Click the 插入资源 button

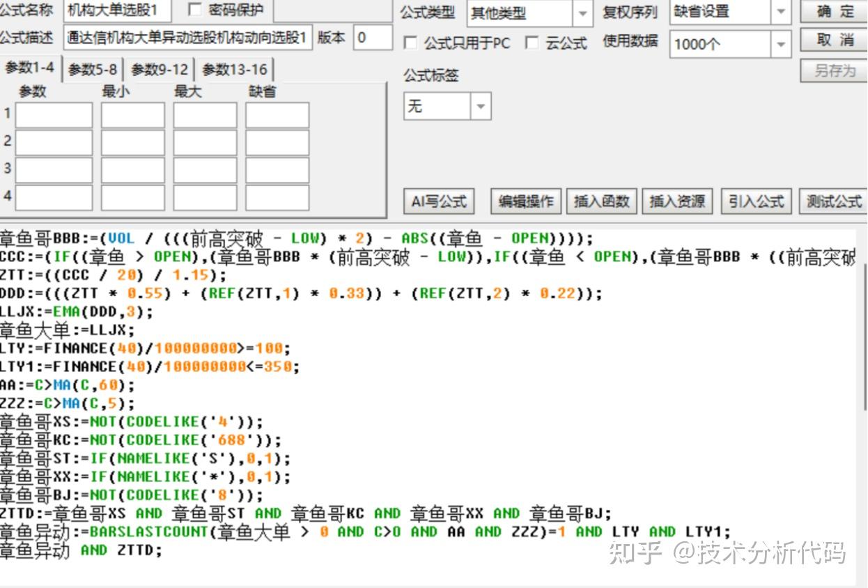[677, 201]
